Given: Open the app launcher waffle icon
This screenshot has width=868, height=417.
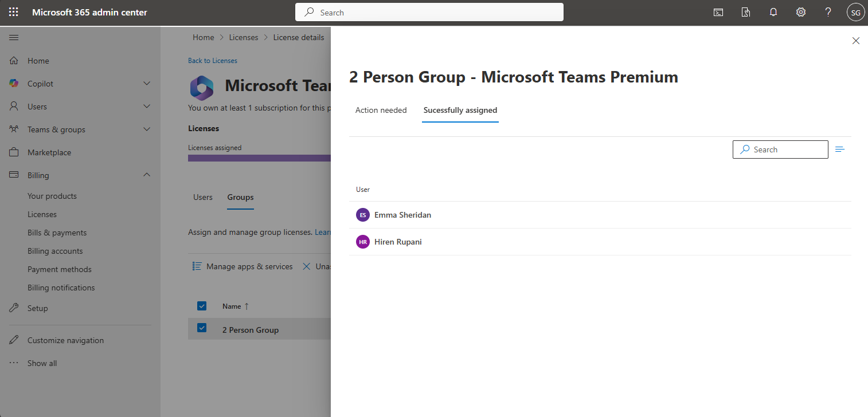Looking at the screenshot, I should pyautogui.click(x=14, y=12).
